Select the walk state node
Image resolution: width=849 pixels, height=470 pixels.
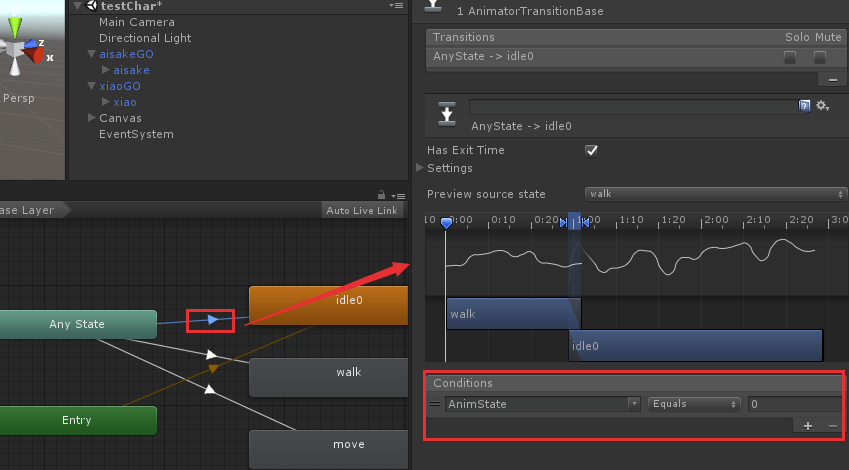(x=329, y=377)
